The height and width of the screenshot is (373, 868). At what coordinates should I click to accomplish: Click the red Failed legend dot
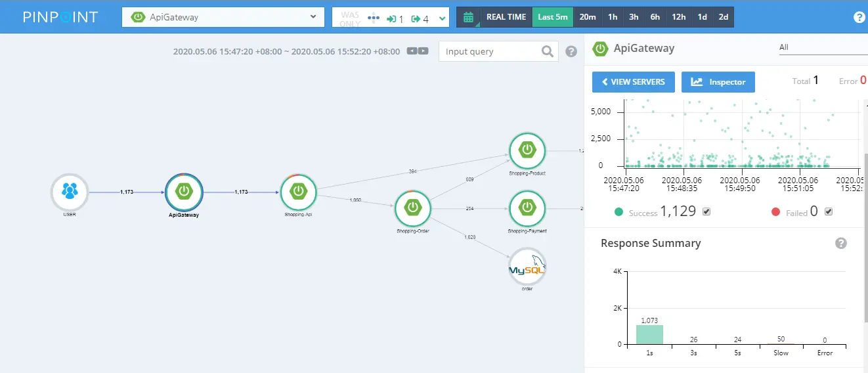(x=776, y=212)
